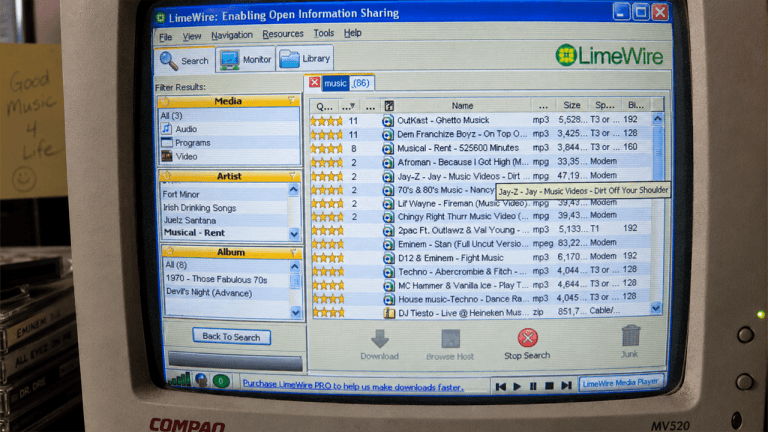Collapse the Album filter funnel icon

293,252
